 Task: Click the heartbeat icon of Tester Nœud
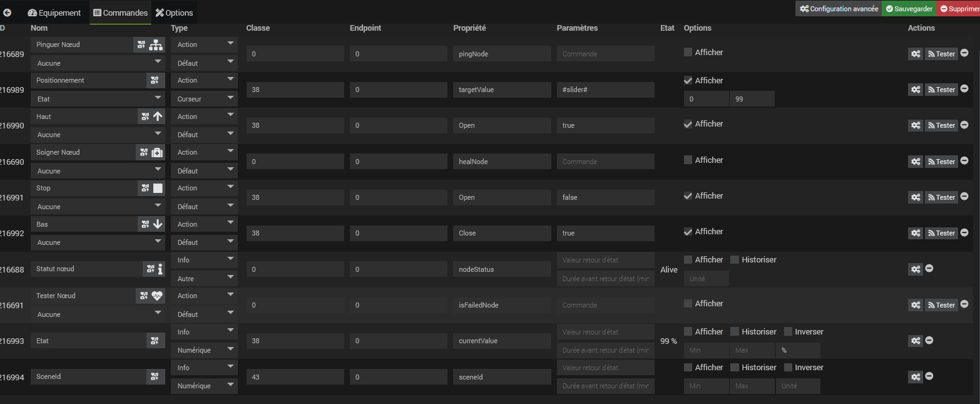pyautogui.click(x=158, y=296)
